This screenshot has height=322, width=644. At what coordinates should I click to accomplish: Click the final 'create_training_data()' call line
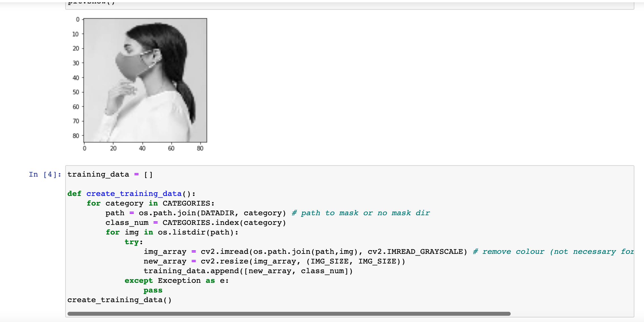coord(119,300)
